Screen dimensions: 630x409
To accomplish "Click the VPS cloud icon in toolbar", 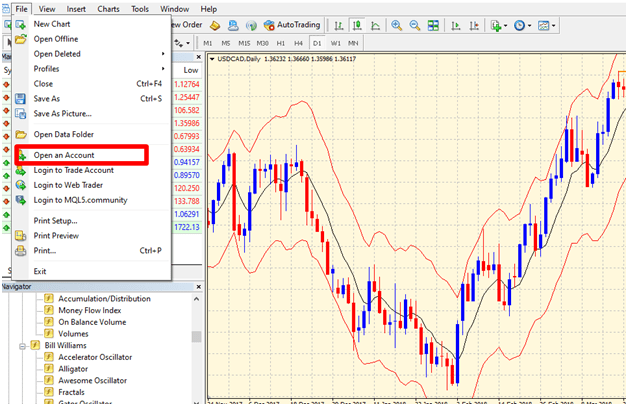I will 233,25.
